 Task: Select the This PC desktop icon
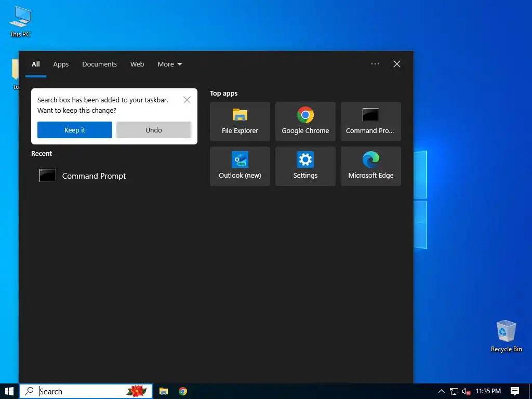(x=20, y=22)
